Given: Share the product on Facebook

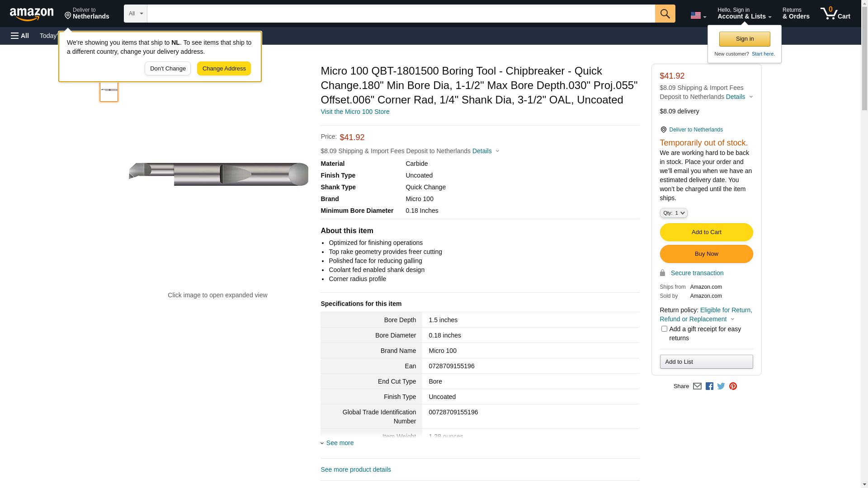Looking at the screenshot, I should click(x=709, y=386).
